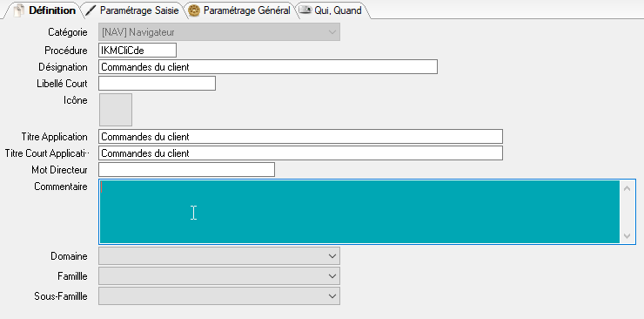
Task: Click the document icon on Définition tab
Action: click(x=19, y=10)
